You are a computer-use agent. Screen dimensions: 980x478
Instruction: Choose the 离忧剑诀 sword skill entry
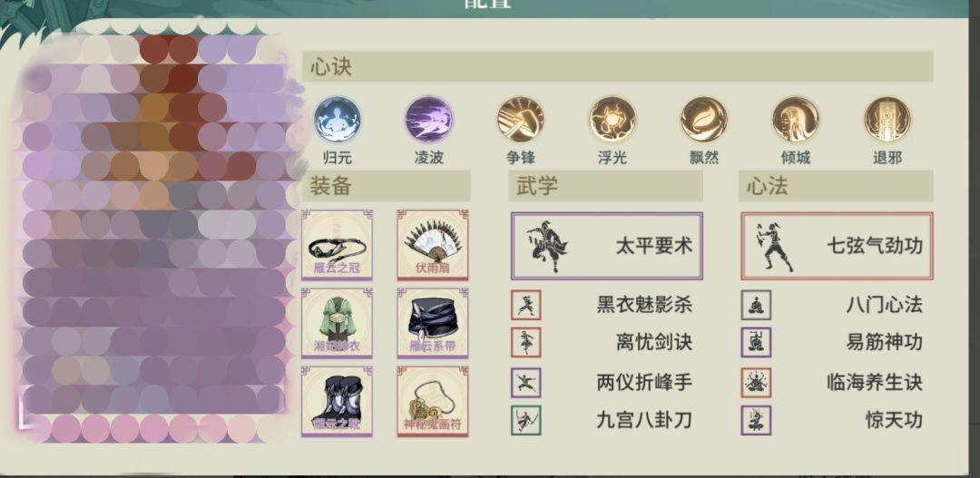[x=603, y=343]
